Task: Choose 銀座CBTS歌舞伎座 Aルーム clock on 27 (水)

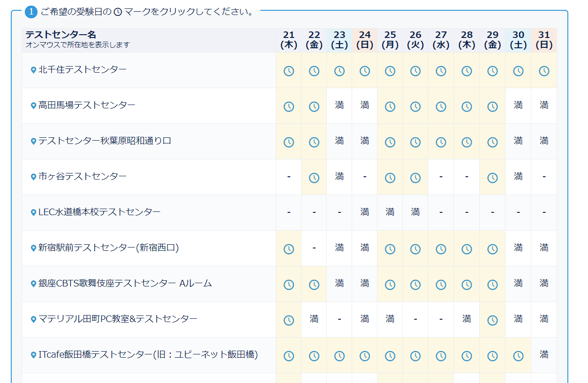Action: click(x=441, y=285)
